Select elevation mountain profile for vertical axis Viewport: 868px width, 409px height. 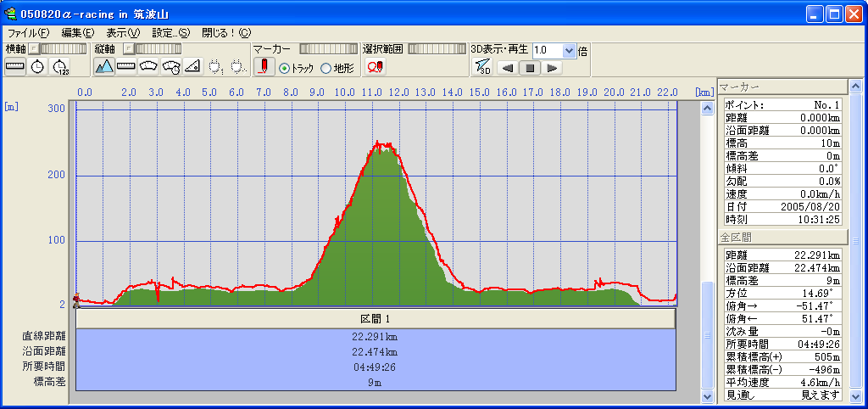[103, 67]
